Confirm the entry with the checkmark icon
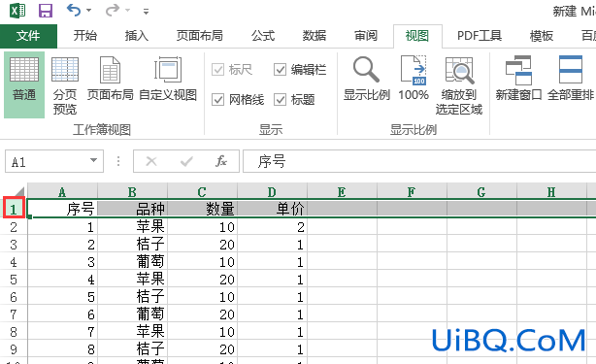This screenshot has width=596, height=364. [186, 161]
